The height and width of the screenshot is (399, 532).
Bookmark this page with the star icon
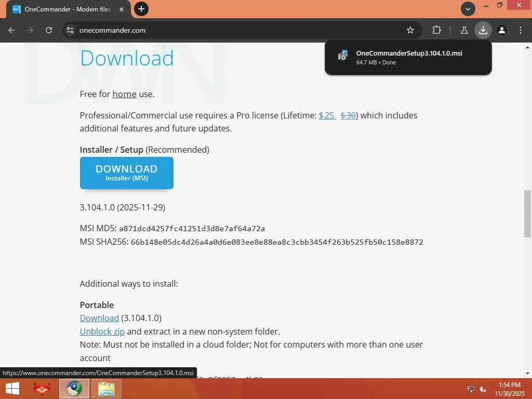pos(410,30)
